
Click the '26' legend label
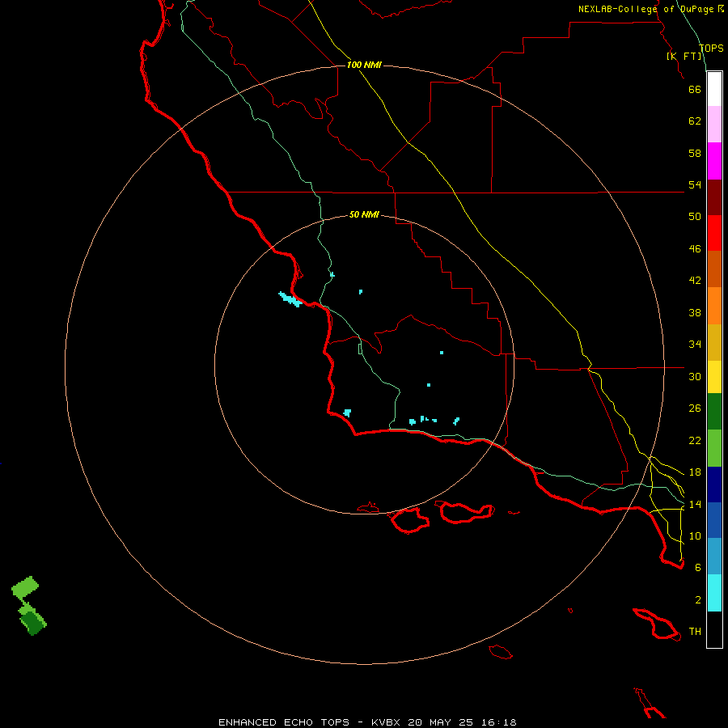[x=695, y=408]
